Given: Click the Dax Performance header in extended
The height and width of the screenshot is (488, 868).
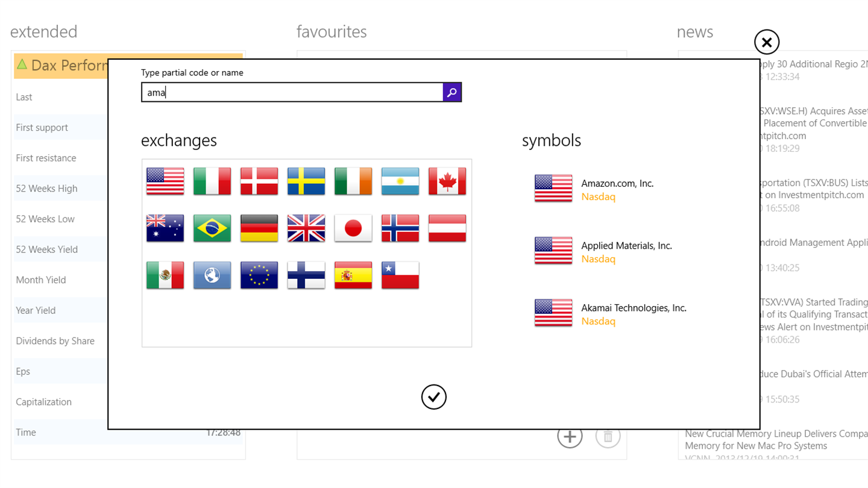Looking at the screenshot, I should pos(61,66).
